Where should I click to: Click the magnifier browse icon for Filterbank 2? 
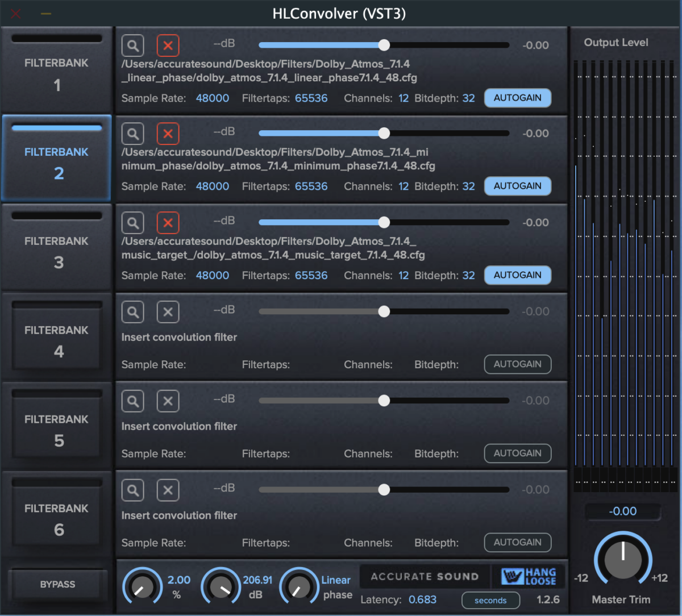point(133,134)
